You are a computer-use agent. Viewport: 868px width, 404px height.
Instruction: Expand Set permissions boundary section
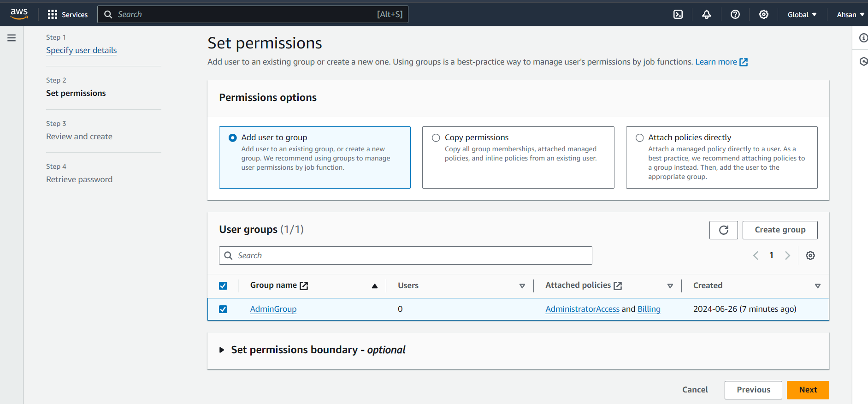(x=222, y=350)
